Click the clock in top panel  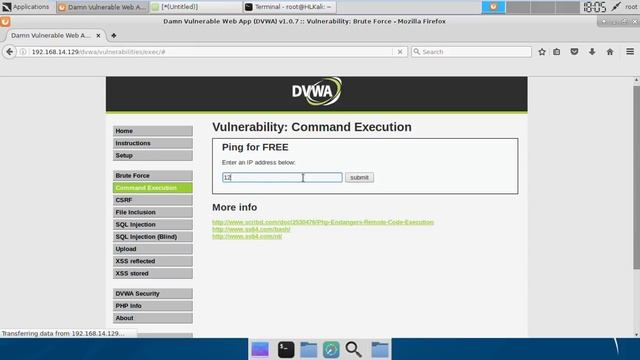(594, 7)
